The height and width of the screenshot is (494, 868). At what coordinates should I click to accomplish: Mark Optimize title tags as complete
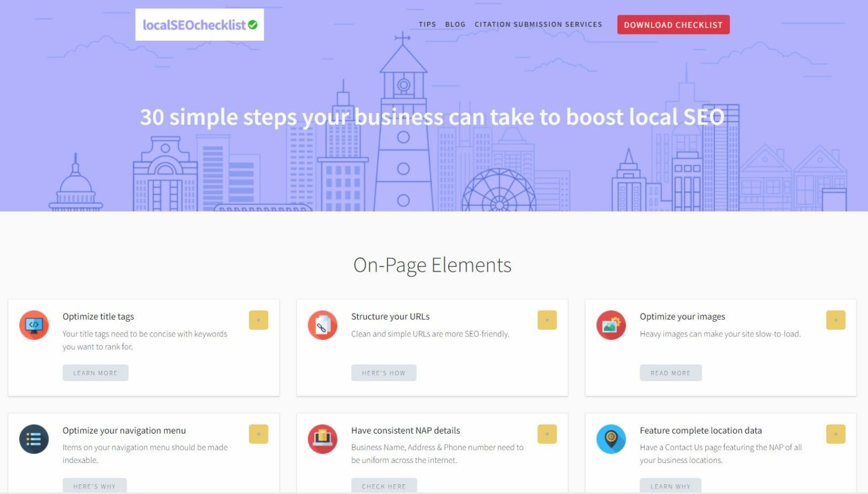(258, 320)
